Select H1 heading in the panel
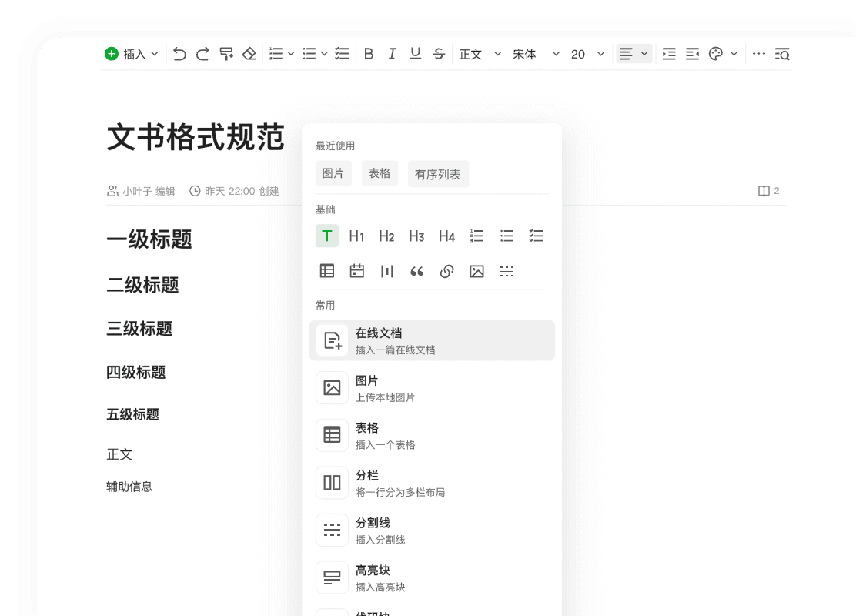Viewport: 856px width, 616px height. 356,236
